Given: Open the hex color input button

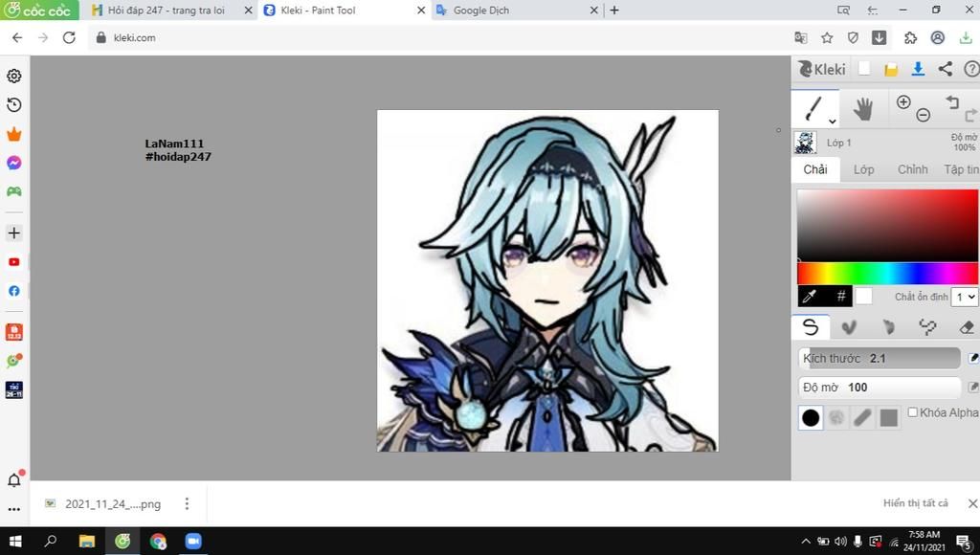Looking at the screenshot, I should coord(840,297).
